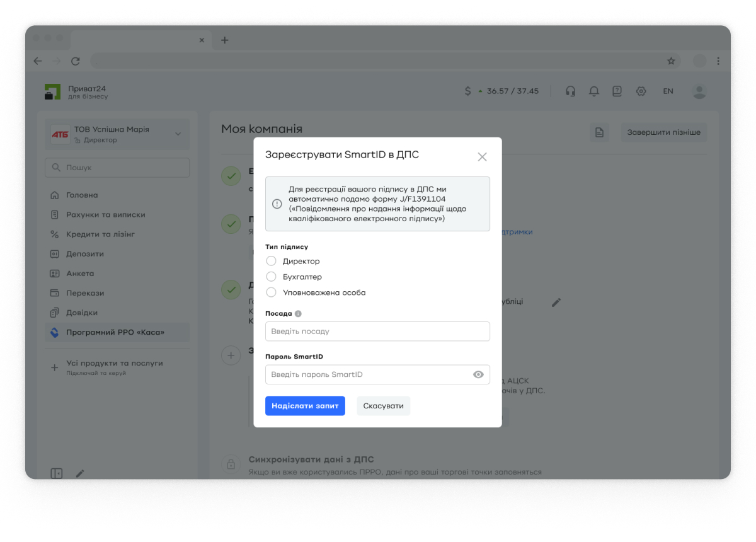Image resolution: width=756 pixels, height=542 pixels.
Task: Show SmartID password with eye icon
Action: (478, 374)
